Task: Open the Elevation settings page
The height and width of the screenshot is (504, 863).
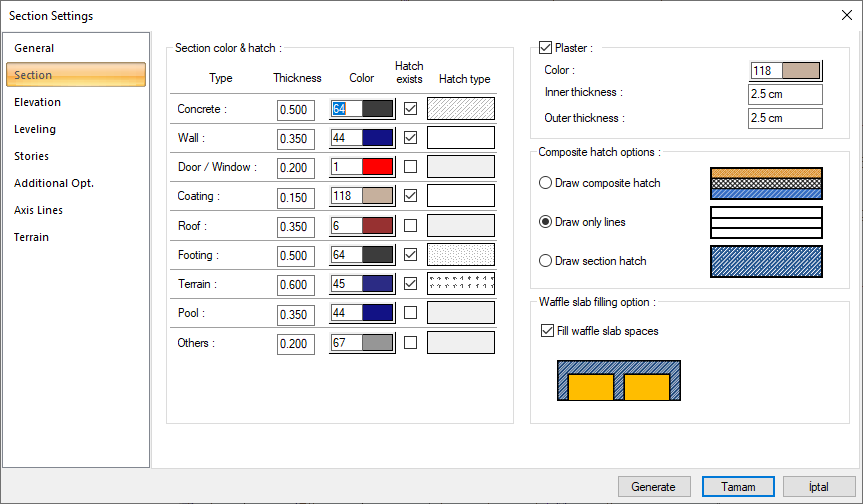Action: (38, 102)
